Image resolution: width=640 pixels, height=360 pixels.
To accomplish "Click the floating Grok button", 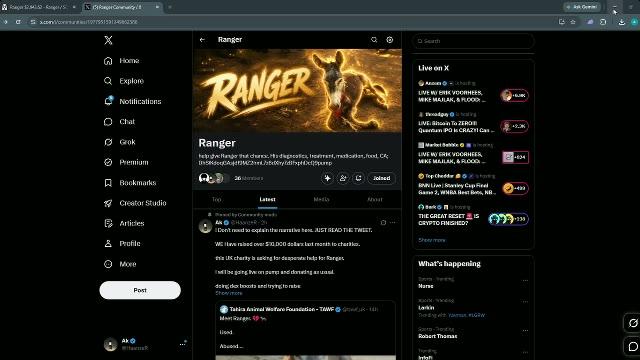I will (633, 323).
